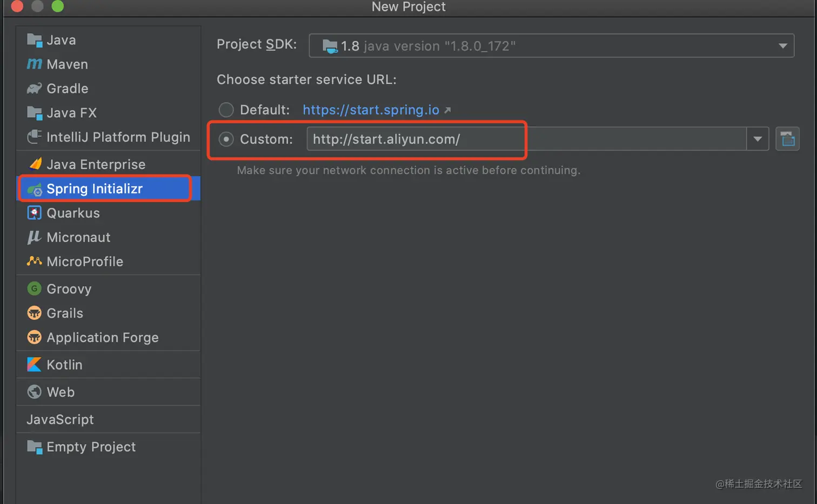The height and width of the screenshot is (504, 817).
Task: Click the MicroProfile icon
Action: click(x=34, y=261)
